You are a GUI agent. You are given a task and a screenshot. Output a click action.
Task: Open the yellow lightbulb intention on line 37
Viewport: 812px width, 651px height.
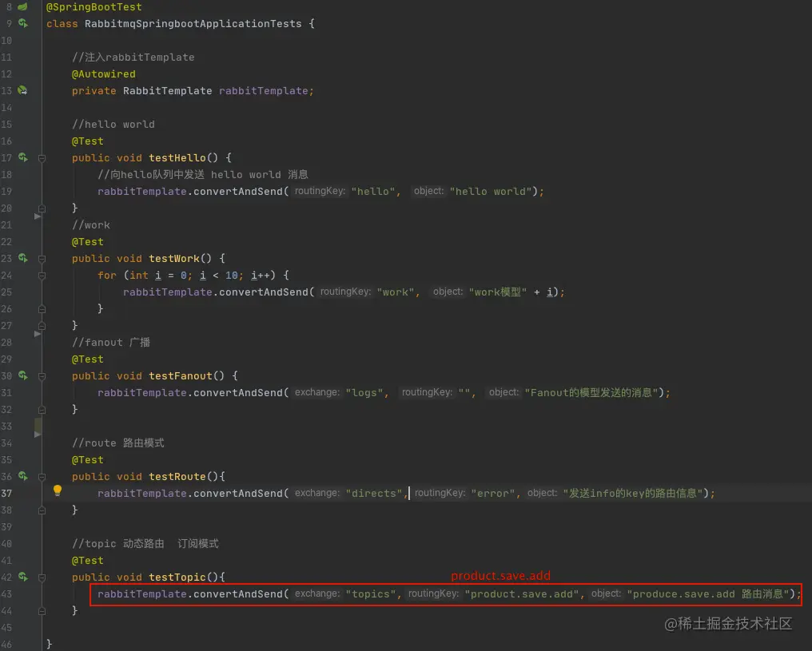pyautogui.click(x=58, y=490)
